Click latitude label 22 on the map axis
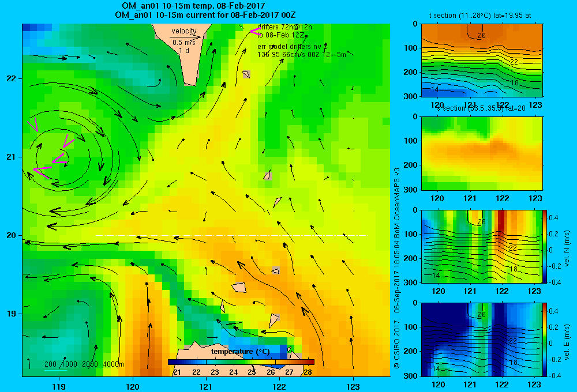Screen dimensions: 577x392 pyautogui.click(x=12, y=78)
